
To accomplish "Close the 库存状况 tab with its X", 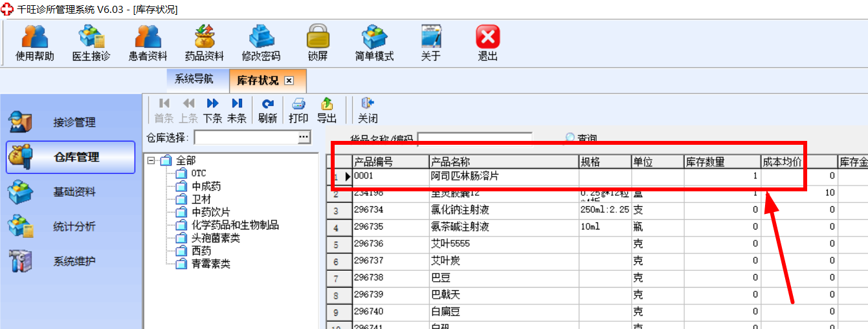I will [289, 81].
